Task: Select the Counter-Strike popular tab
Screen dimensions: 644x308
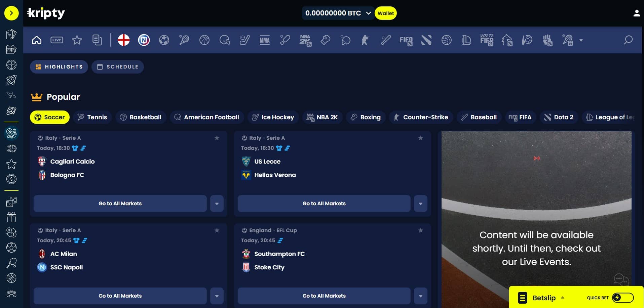Action: coord(421,117)
